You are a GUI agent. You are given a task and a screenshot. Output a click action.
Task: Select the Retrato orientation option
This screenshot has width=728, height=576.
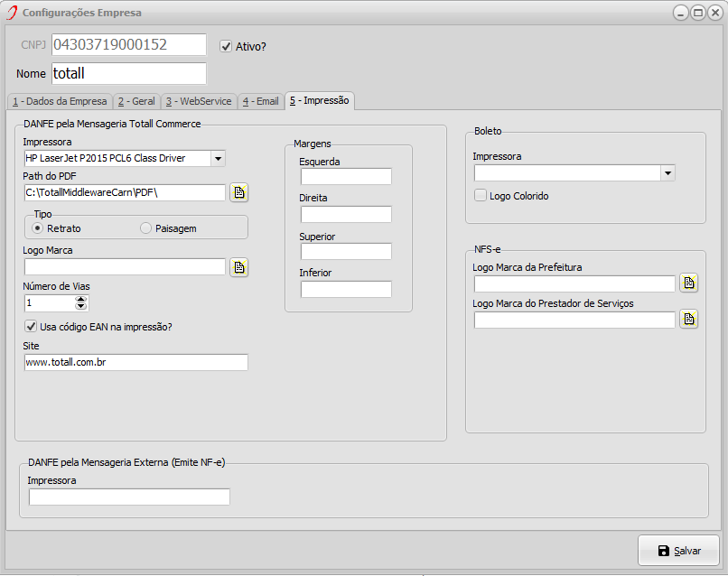(38, 228)
